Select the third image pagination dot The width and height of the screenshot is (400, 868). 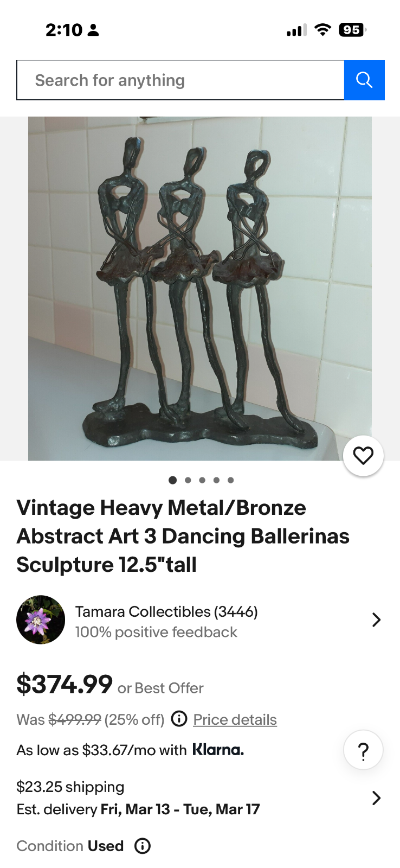pyautogui.click(x=202, y=480)
